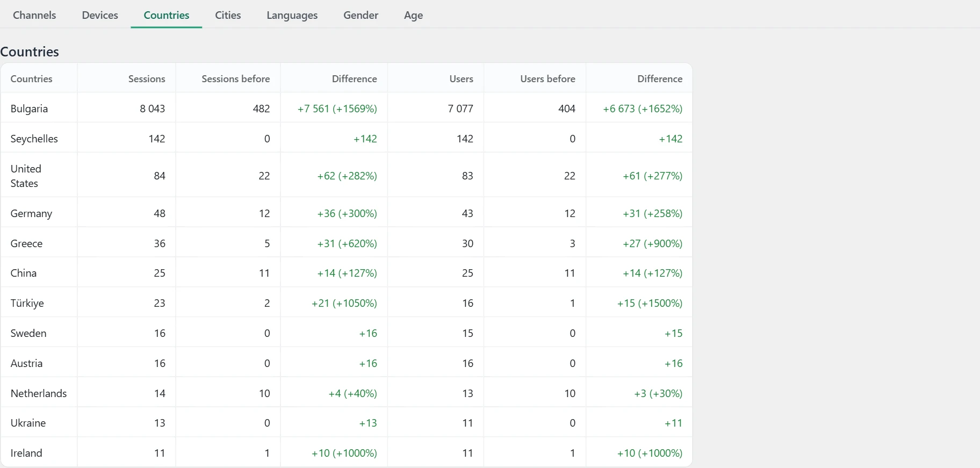Image resolution: width=980 pixels, height=468 pixels.
Task: Select the Seychelles row label
Action: click(x=34, y=139)
